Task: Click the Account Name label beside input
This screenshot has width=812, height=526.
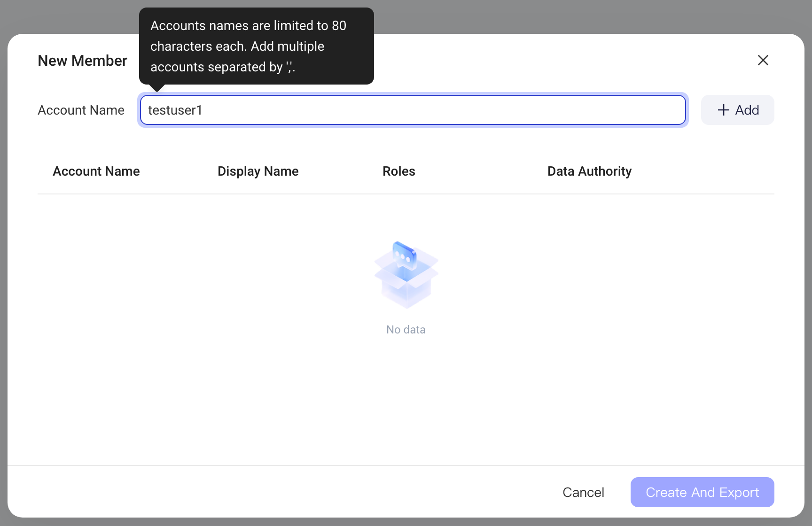Action: point(81,110)
